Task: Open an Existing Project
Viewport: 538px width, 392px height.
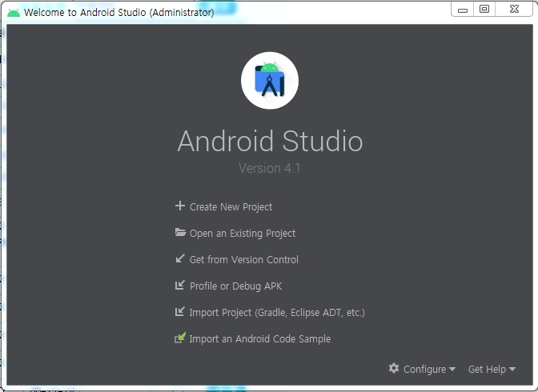Action: coord(243,234)
